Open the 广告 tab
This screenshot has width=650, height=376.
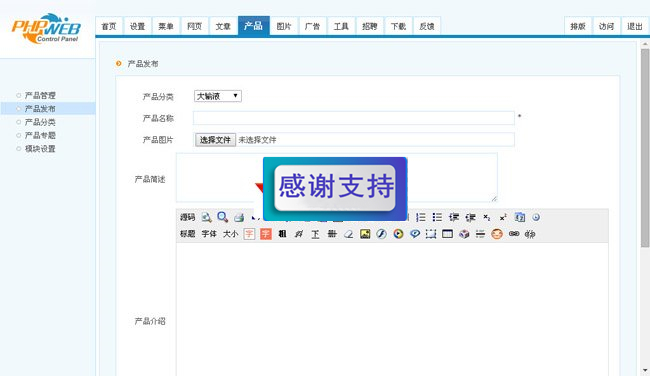312,27
